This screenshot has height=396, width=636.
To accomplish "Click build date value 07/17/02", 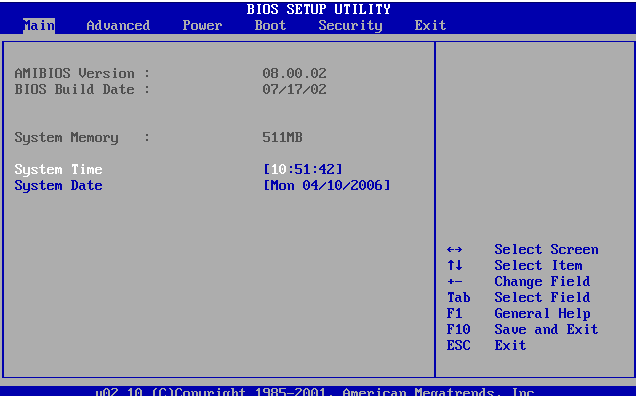I will [x=294, y=89].
